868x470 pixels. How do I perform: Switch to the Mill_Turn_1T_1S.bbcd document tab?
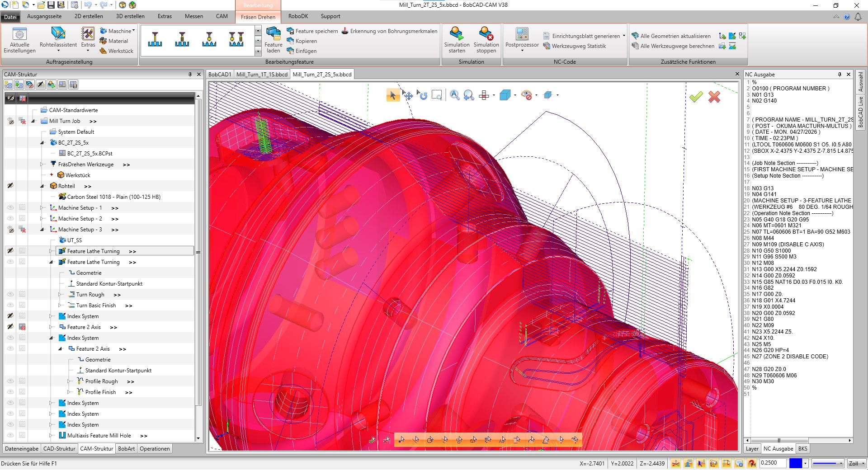[x=262, y=75]
